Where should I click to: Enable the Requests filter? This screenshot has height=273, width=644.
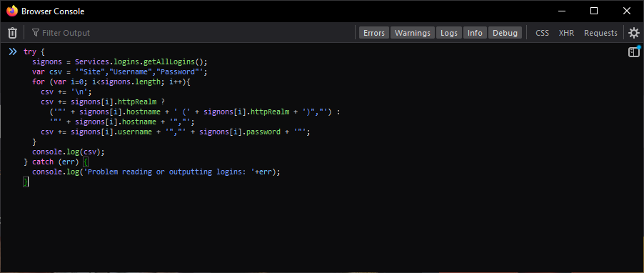pyautogui.click(x=600, y=33)
